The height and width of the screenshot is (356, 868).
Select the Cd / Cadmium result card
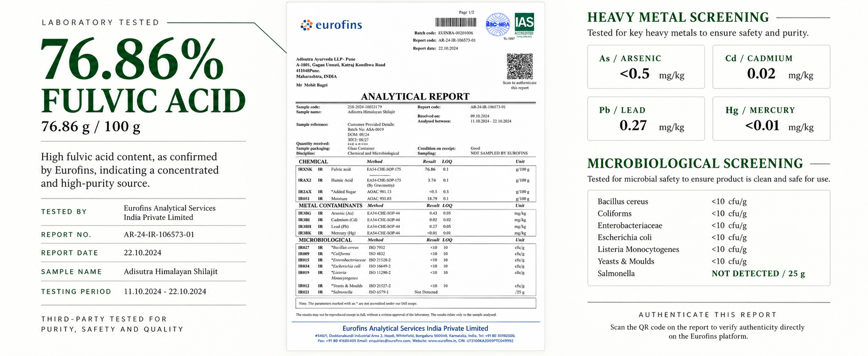click(x=771, y=67)
